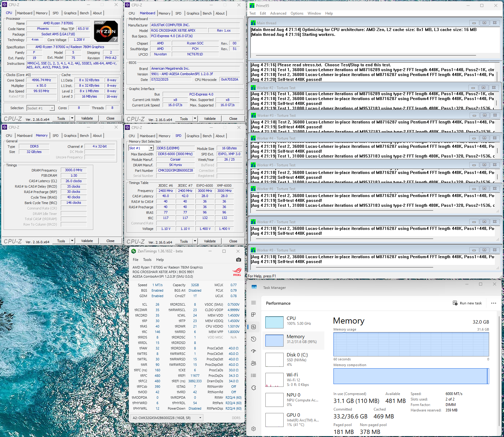Click the Memory composition bar
Image resolution: width=504 pixels, height=437 pixels.
pyautogui.click(x=411, y=376)
